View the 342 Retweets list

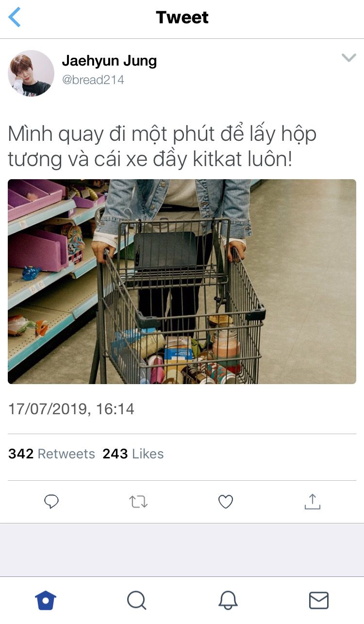(x=51, y=454)
